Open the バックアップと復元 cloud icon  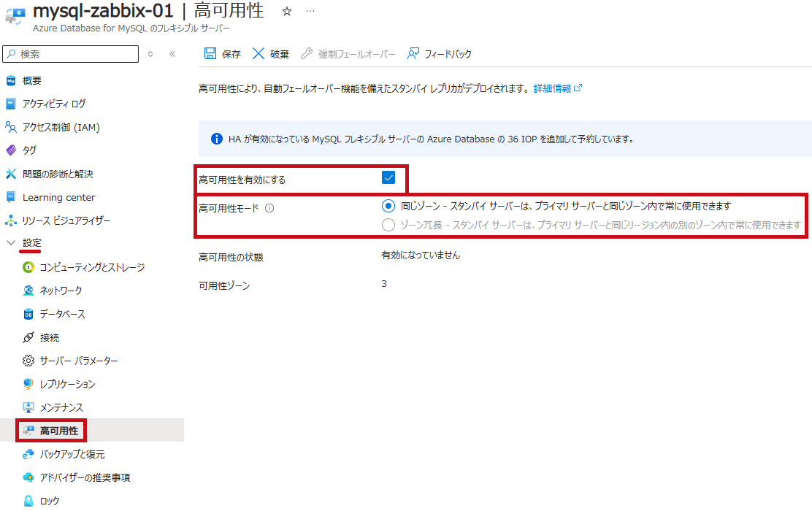28,454
